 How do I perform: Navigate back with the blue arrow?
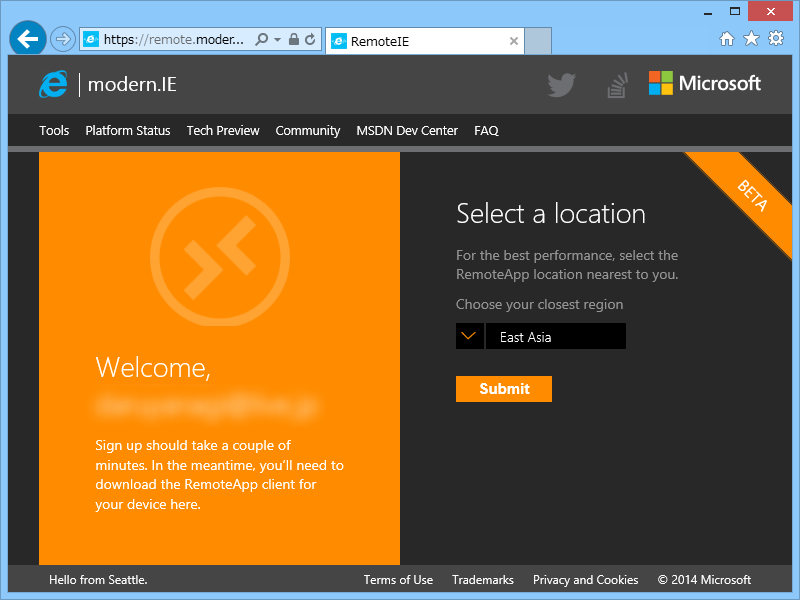point(27,37)
